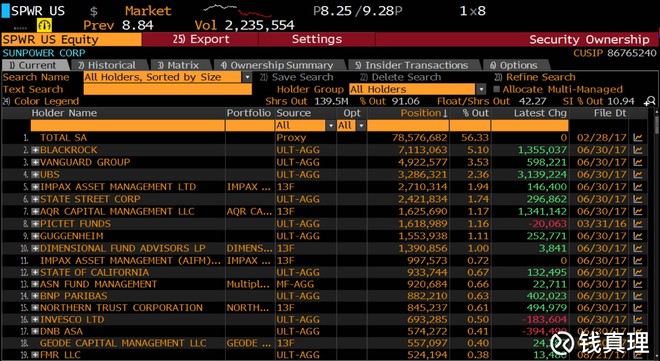
Task: Open the Color Legend
Action: tap(41, 101)
